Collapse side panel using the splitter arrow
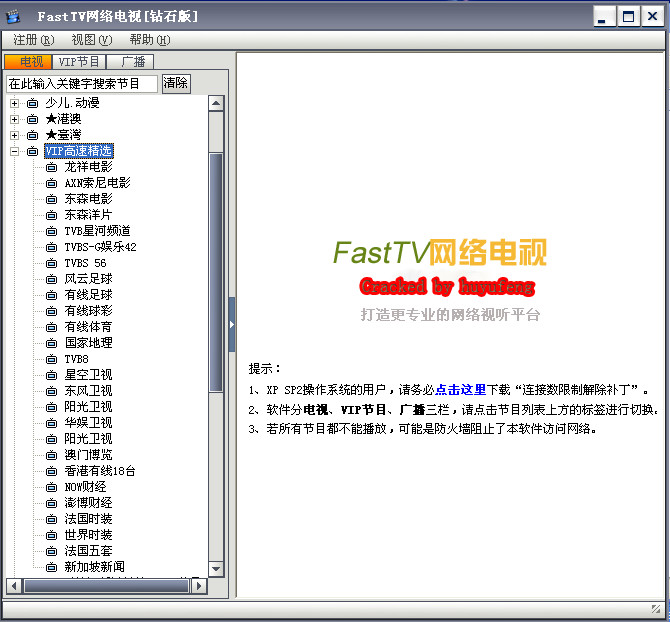The height and width of the screenshot is (622, 670). (232, 325)
